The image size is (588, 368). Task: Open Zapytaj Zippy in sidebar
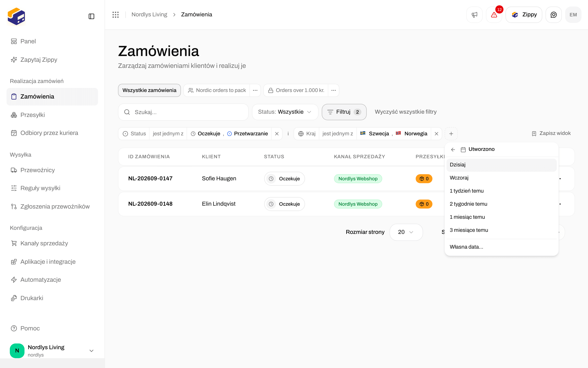pyautogui.click(x=52, y=60)
